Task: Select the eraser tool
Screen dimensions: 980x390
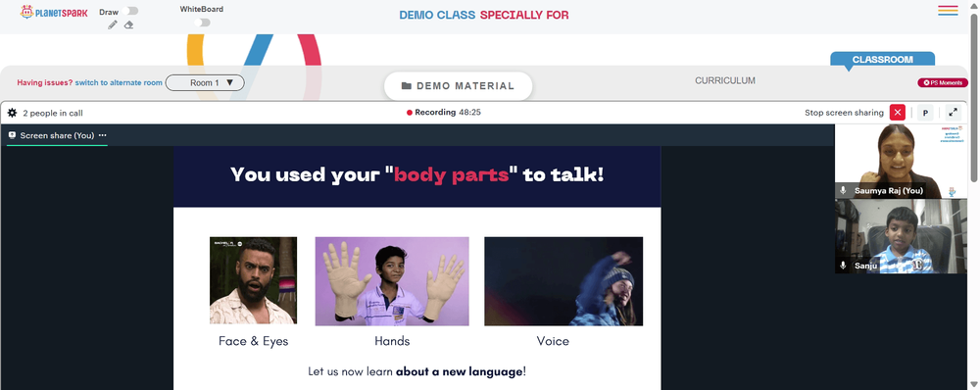Action: click(128, 25)
